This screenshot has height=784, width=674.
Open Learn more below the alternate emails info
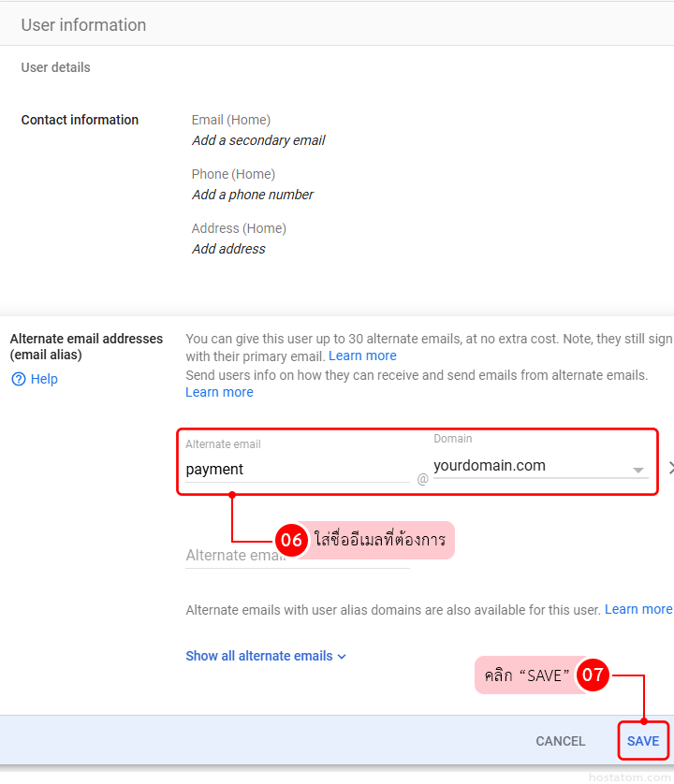219,392
